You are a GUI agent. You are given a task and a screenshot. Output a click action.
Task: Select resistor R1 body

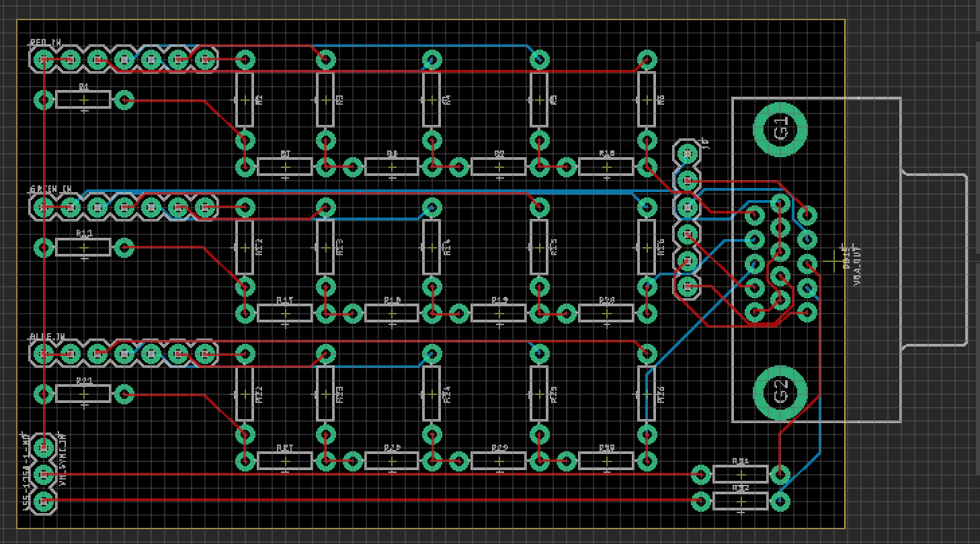click(83, 100)
